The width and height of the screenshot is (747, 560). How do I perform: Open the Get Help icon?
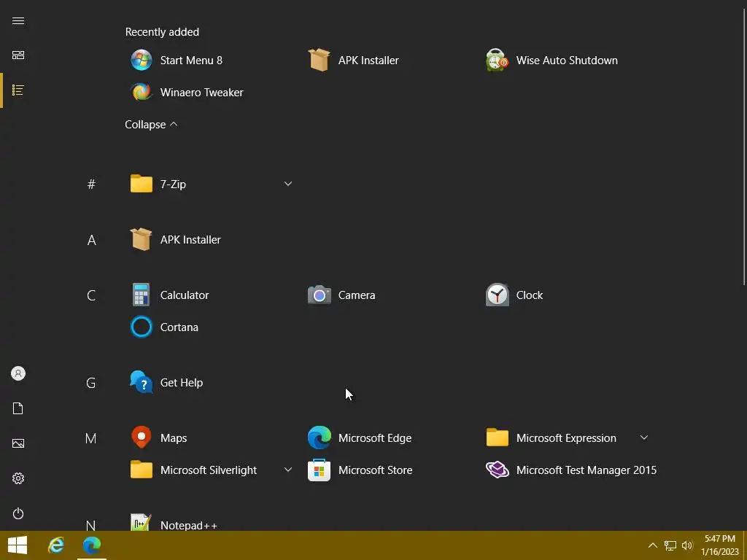[x=142, y=382]
